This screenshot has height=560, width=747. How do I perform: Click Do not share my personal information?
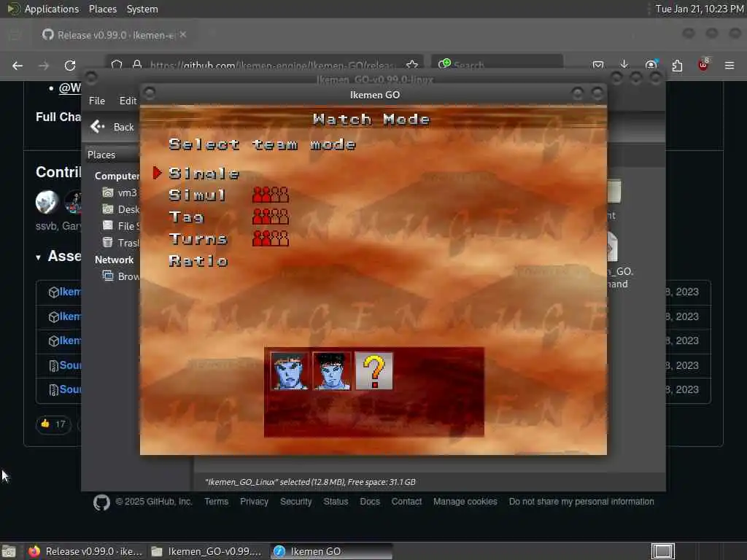click(x=581, y=502)
